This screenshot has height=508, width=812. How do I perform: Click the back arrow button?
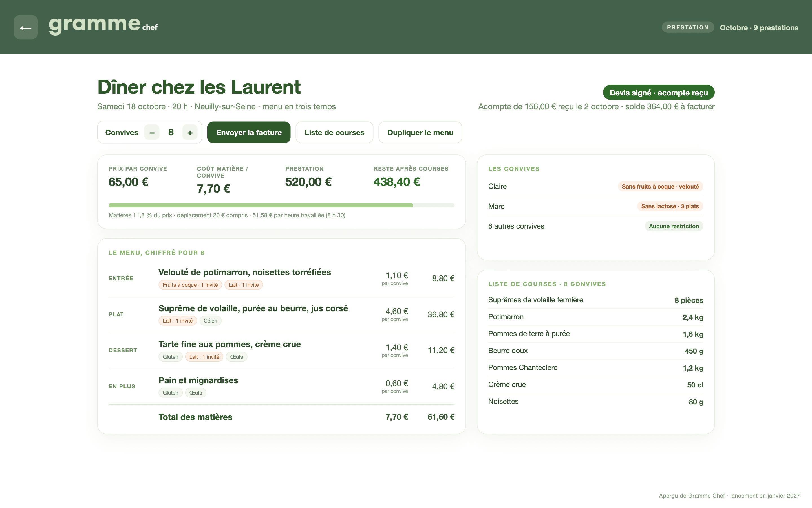coord(25,27)
